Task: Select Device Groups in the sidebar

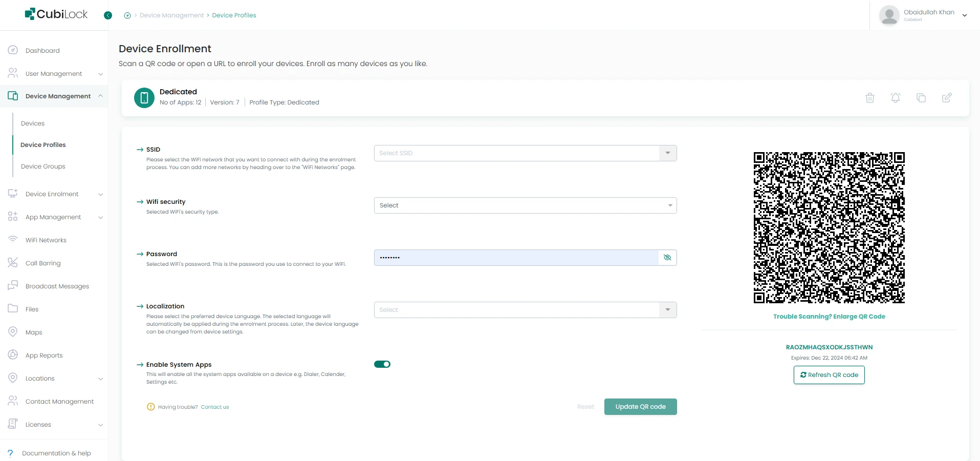Action: click(x=43, y=166)
